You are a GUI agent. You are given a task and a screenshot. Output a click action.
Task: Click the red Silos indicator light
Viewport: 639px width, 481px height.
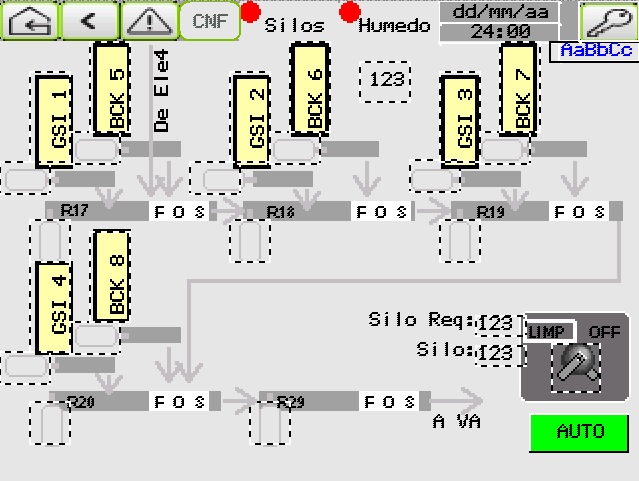click(251, 12)
